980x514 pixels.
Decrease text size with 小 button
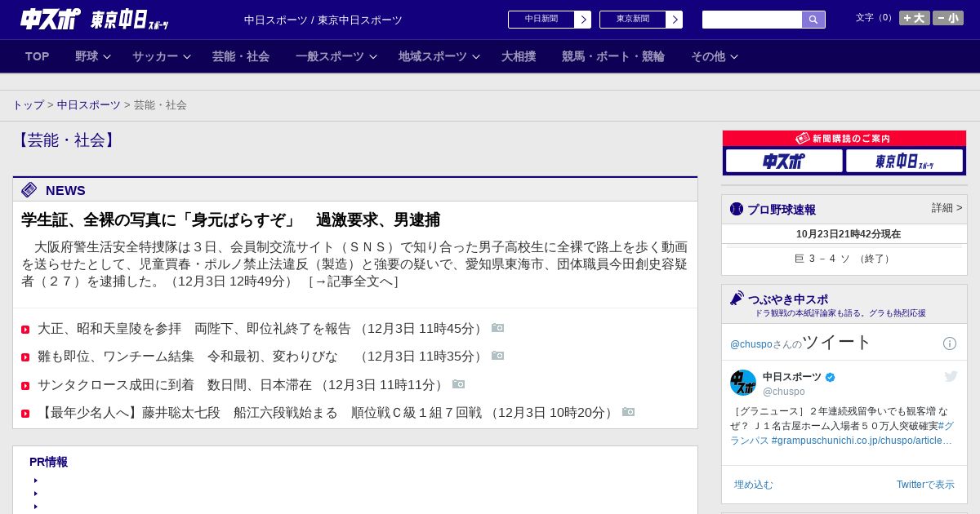point(948,18)
